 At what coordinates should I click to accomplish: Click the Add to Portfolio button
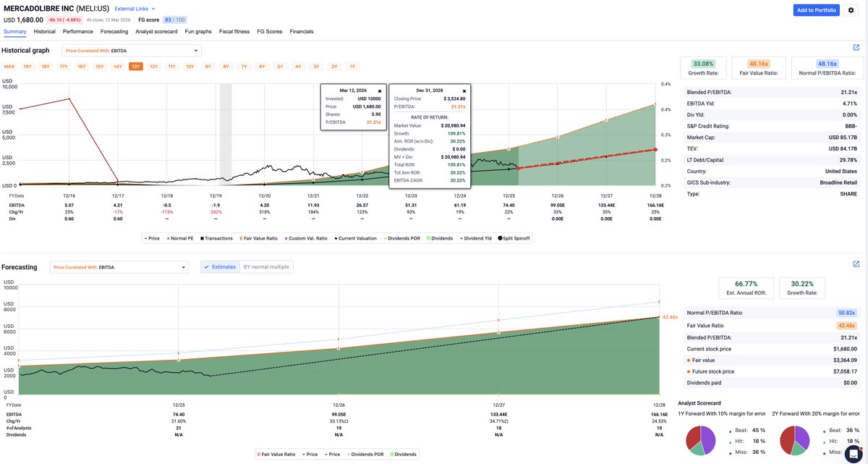point(815,11)
